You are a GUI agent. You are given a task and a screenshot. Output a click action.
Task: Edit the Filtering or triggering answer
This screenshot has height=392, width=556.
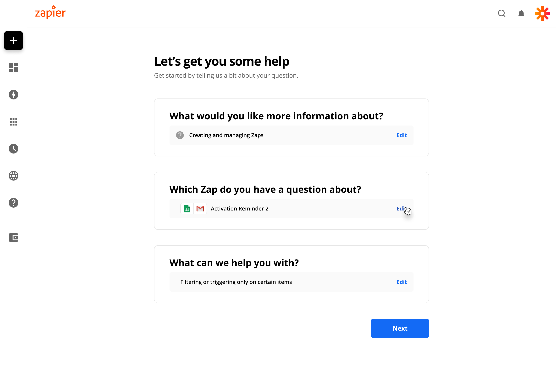[402, 282]
